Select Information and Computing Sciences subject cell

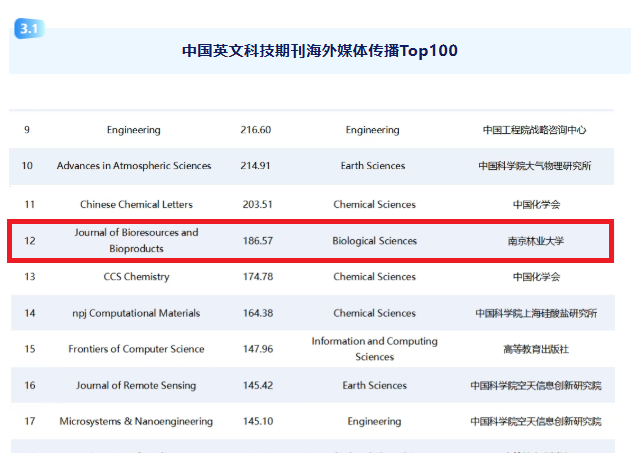pos(374,349)
